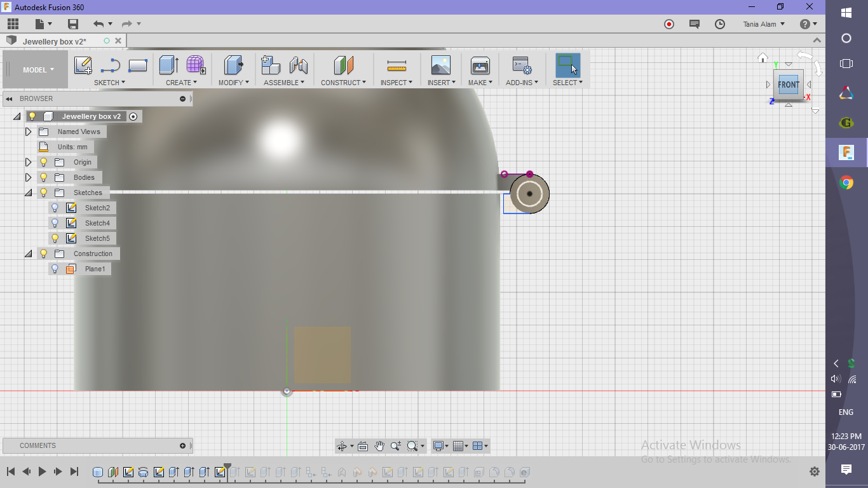Play the design timeline
This screenshot has width=868, height=488.
[x=42, y=471]
